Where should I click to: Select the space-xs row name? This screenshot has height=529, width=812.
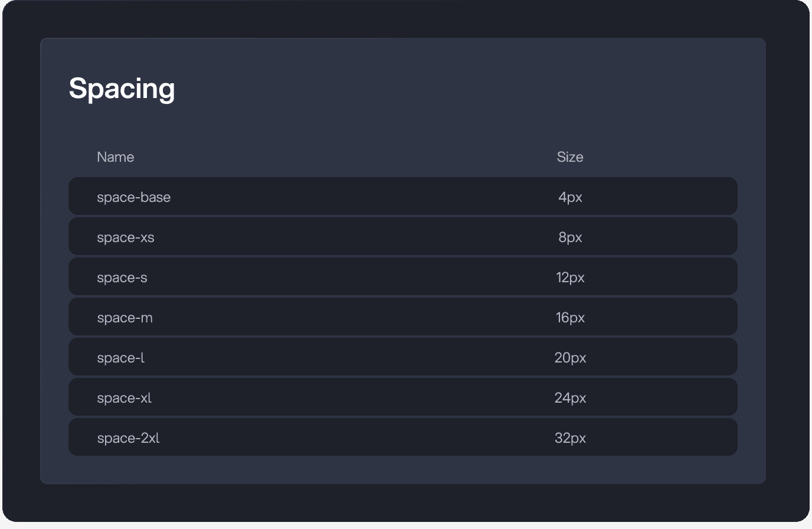(x=126, y=237)
